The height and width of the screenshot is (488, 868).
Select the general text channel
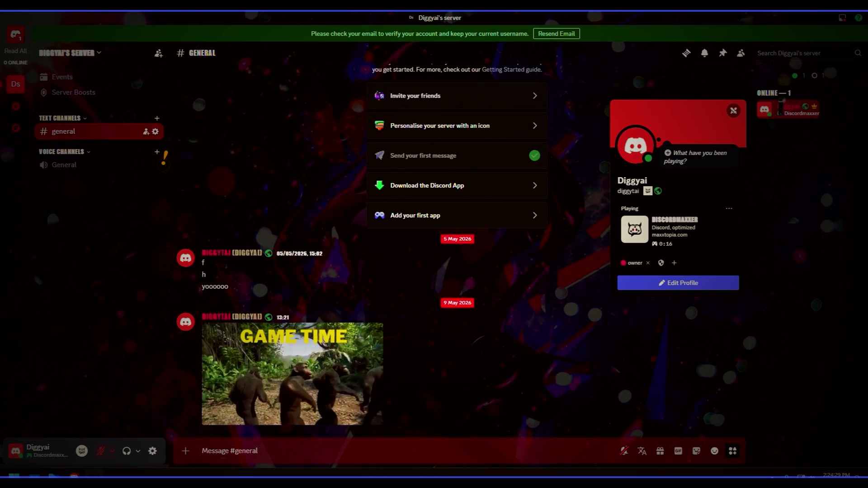[99, 131]
